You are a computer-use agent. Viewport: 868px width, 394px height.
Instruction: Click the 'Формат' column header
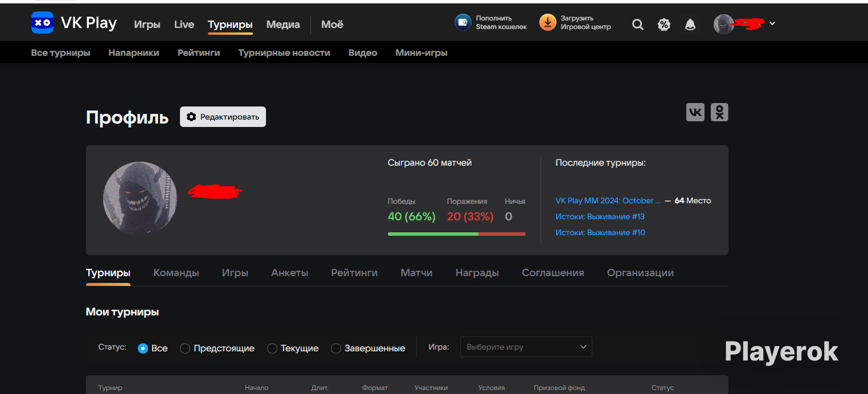(375, 388)
